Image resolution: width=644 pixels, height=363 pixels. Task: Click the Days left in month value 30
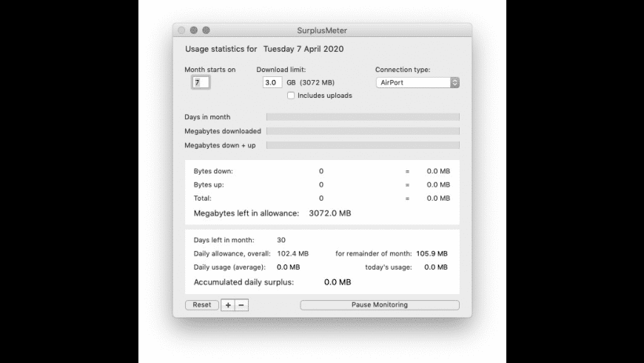281,240
